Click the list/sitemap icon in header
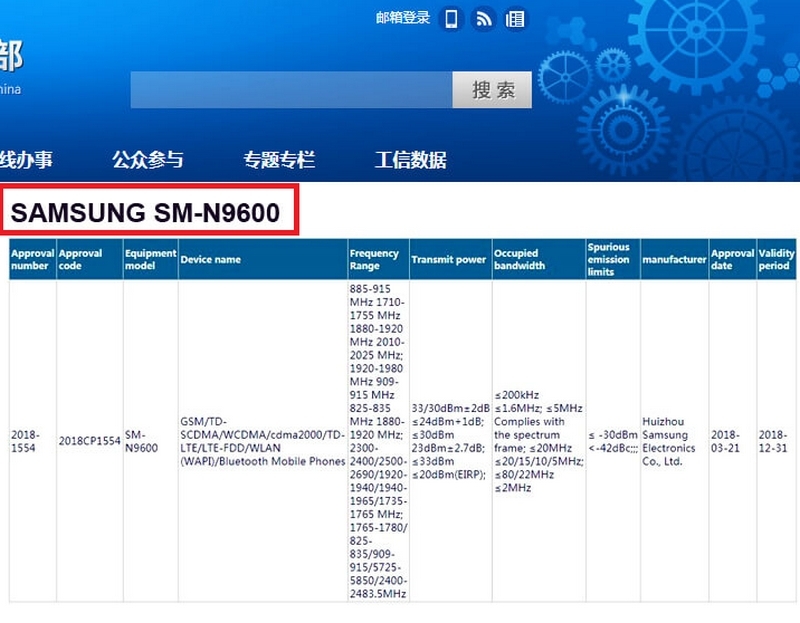800x623 pixels. tap(514, 19)
